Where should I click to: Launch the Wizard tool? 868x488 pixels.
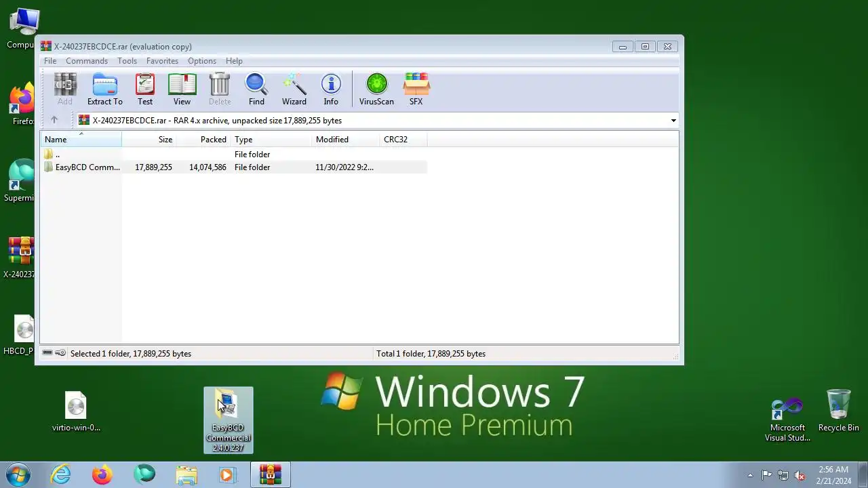294,89
